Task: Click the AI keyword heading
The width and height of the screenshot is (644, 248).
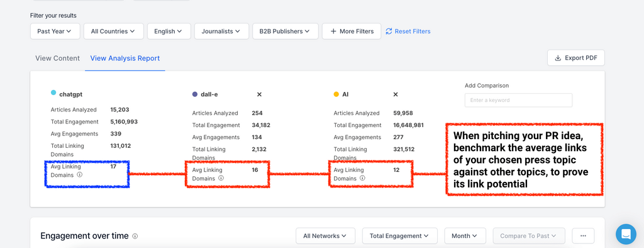Action: 345,94
